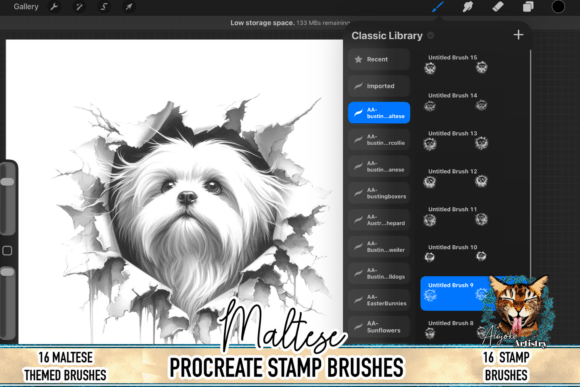Screen dimensions: 580x387
Task: Open the active color swatch
Action: point(558,6)
